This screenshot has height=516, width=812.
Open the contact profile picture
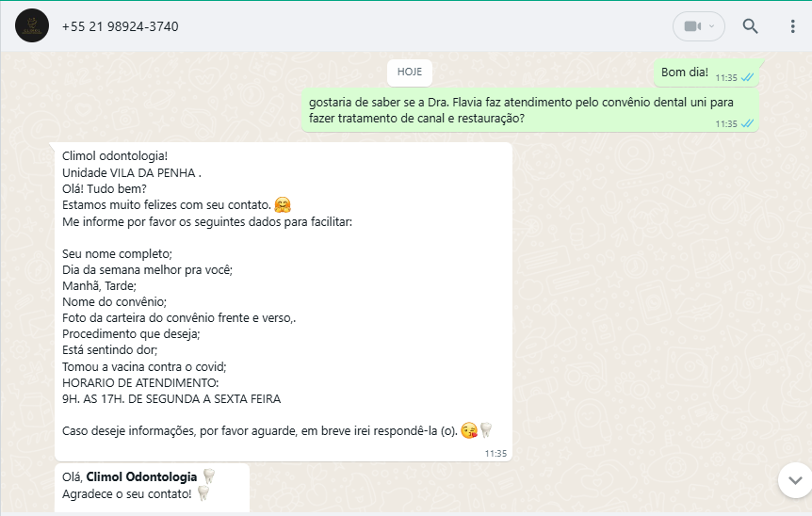(x=32, y=25)
